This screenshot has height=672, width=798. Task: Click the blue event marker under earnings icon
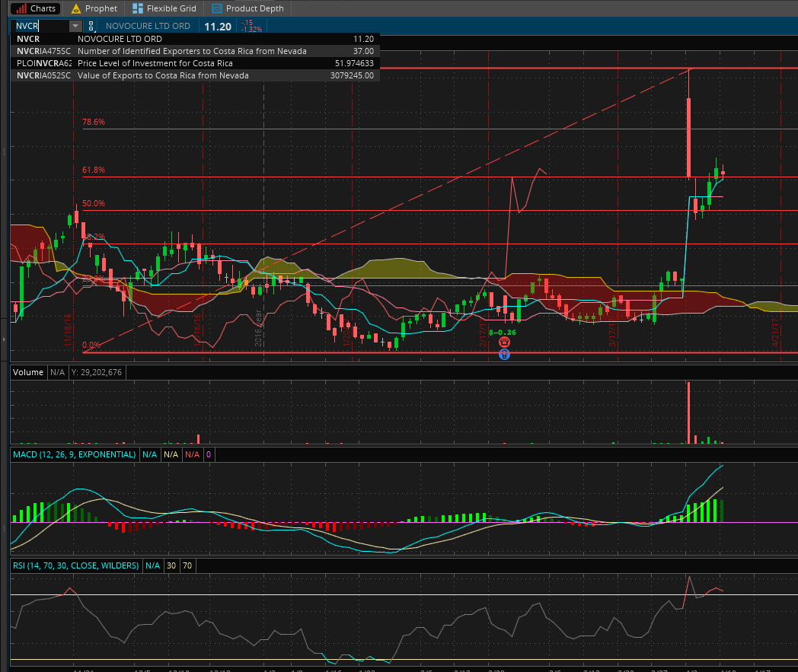point(503,354)
